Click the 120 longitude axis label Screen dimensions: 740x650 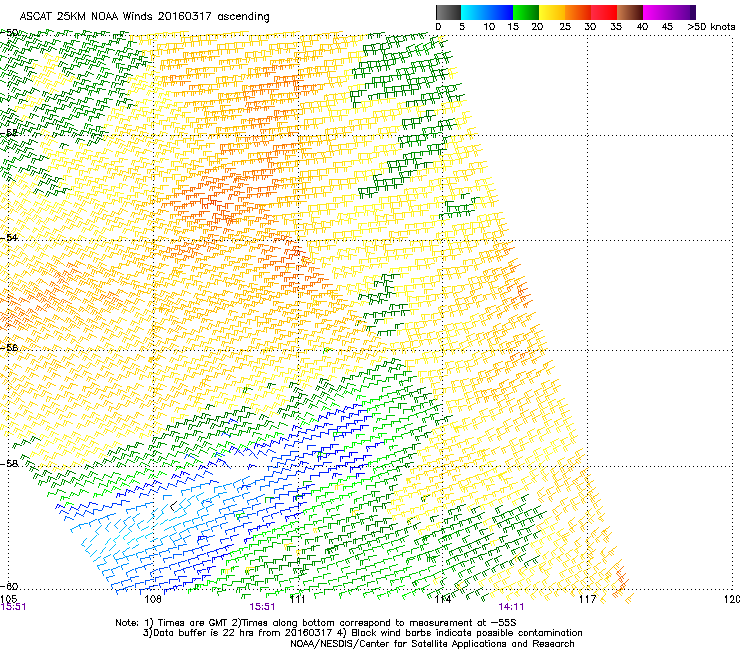pos(732,599)
